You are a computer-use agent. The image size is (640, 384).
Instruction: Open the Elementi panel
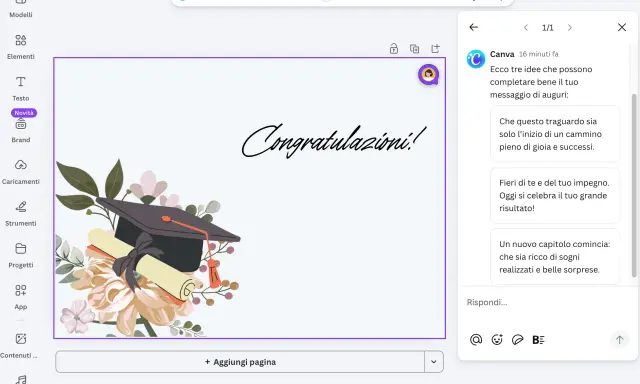pos(20,47)
